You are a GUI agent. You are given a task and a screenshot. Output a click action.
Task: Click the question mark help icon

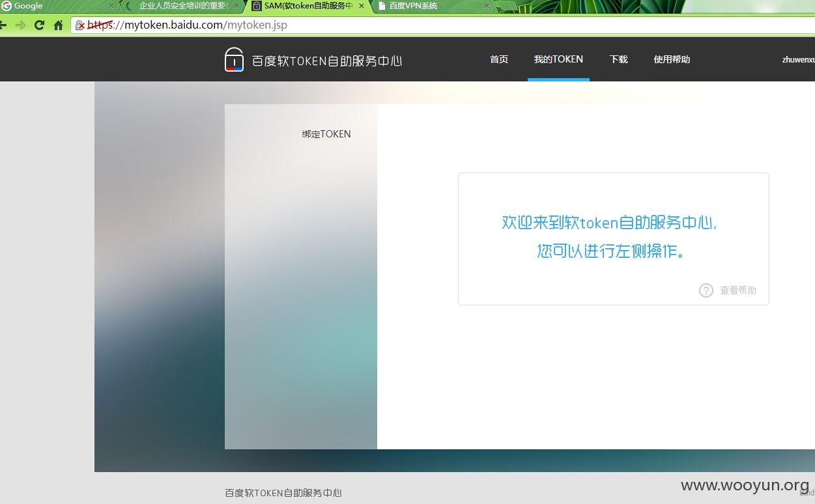pyautogui.click(x=706, y=290)
